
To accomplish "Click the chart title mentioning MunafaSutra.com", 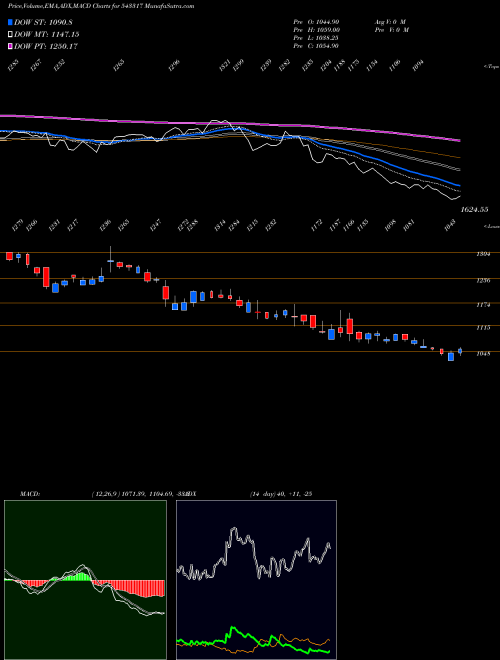I will point(101,6).
